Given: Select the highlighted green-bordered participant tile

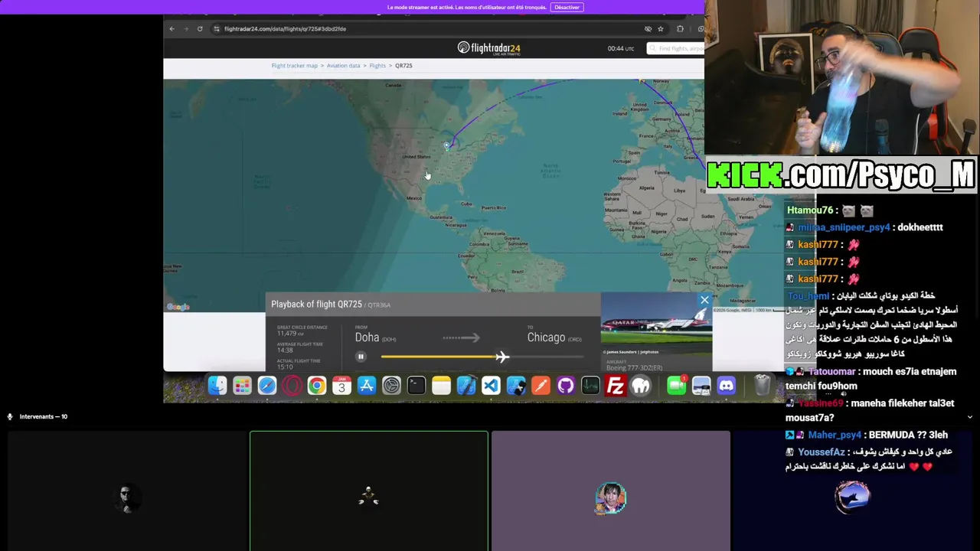Looking at the screenshot, I should 368,491.
